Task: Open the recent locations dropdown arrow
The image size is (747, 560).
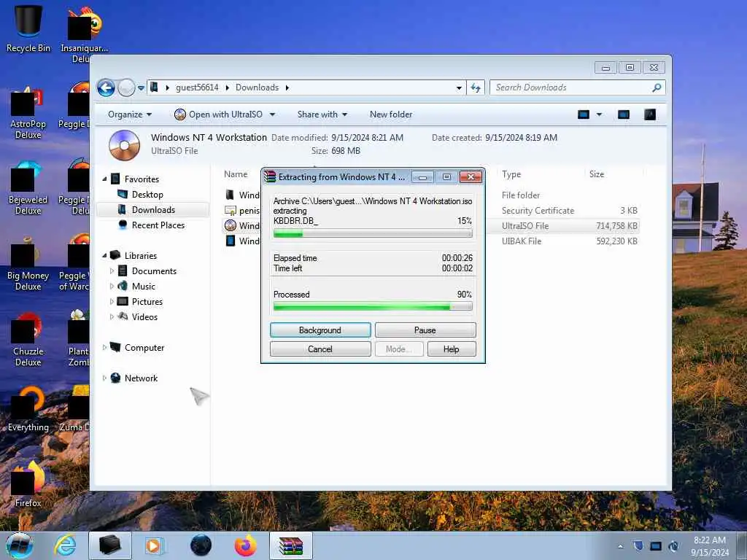Action: pos(141,88)
